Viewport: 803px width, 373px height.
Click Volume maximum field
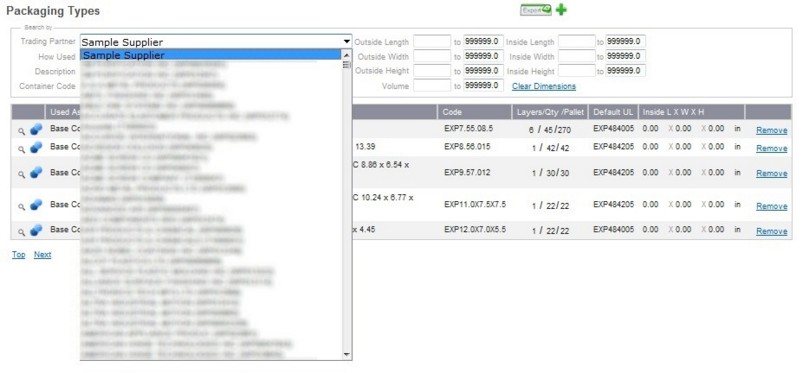[x=483, y=86]
